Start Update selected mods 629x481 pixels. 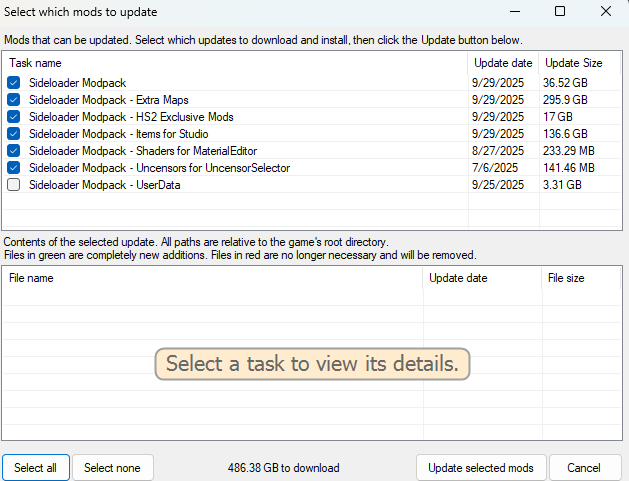click(x=481, y=468)
